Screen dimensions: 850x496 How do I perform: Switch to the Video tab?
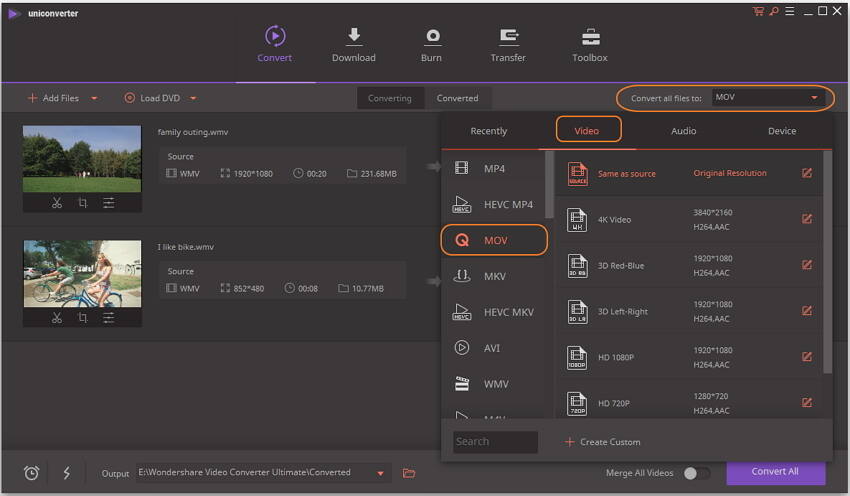(x=587, y=131)
